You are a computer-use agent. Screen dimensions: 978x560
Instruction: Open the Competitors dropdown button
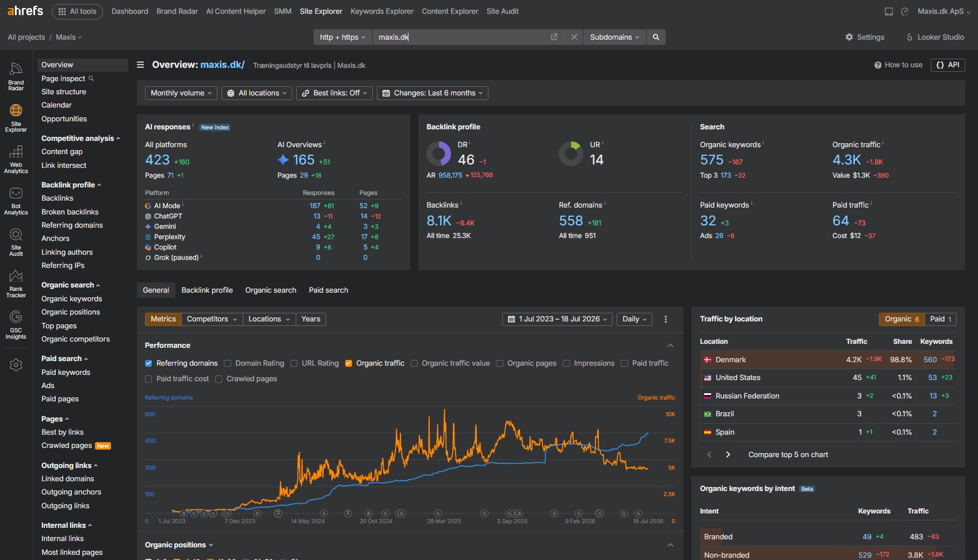pos(212,319)
